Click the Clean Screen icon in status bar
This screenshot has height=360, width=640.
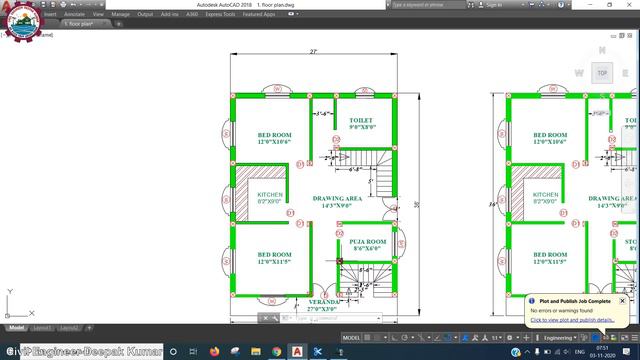(624, 338)
